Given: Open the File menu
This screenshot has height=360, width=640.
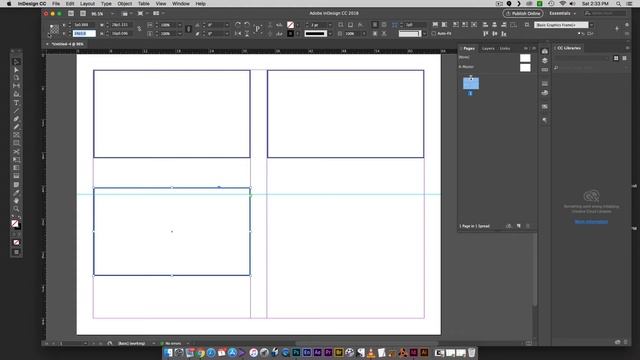Looking at the screenshot, I should (x=56, y=4).
